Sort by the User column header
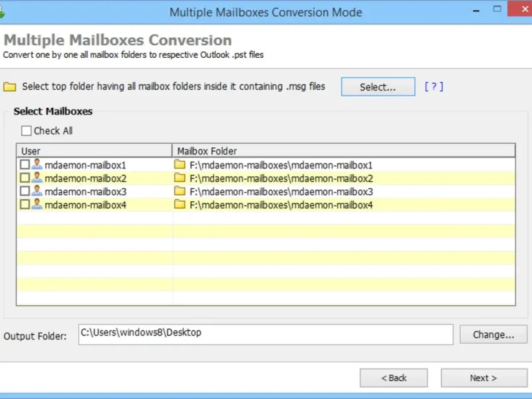 (93, 151)
